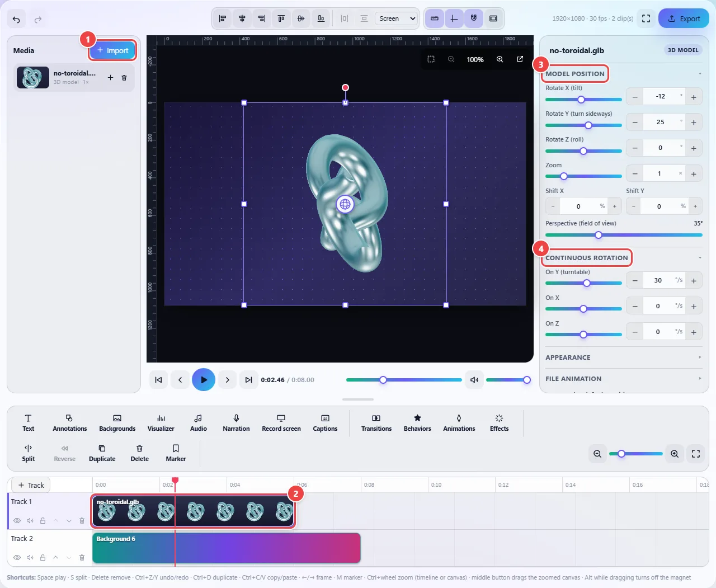The width and height of the screenshot is (716, 588).
Task: Open the Visualizer tool
Action: point(161,423)
